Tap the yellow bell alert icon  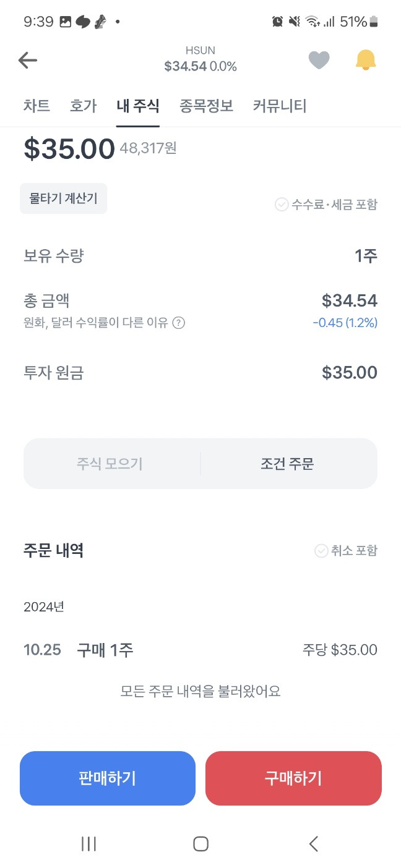(x=366, y=60)
